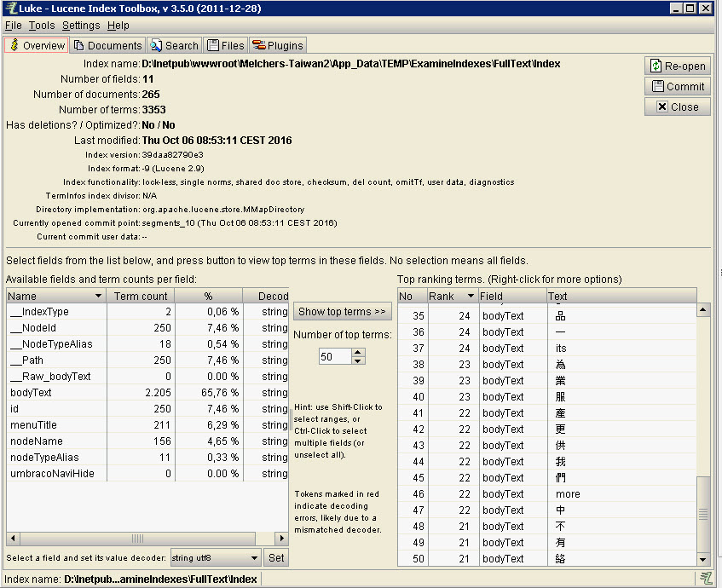Minimize the Luke window

(x=675, y=8)
